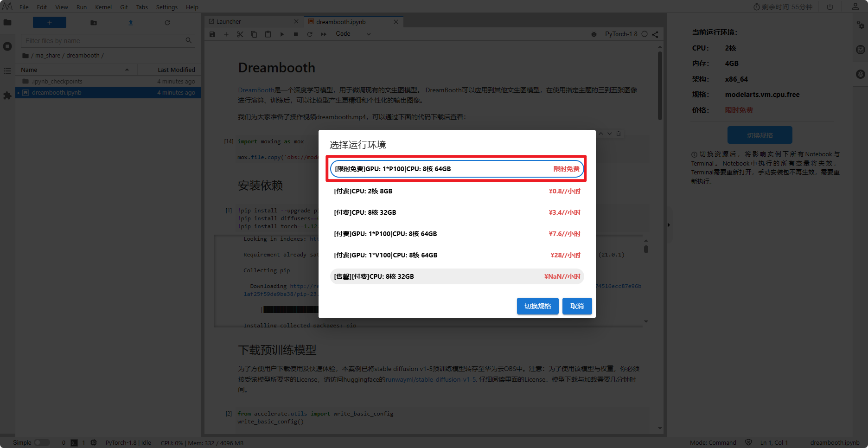
Task: Select the .ipynb_checkpoints folder
Action: click(x=108, y=81)
